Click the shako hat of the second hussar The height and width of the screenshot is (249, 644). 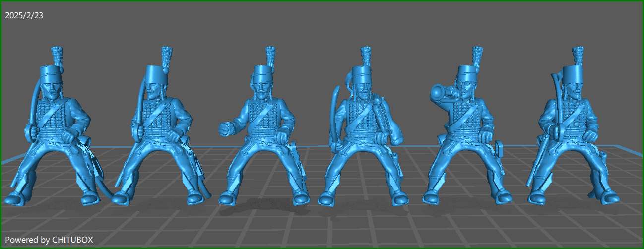pos(158,75)
